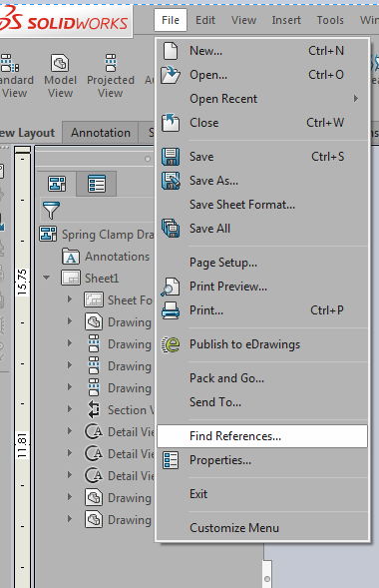Click the Print Preview magnifier icon
Image resolution: width=379 pixels, height=588 pixels.
(171, 287)
